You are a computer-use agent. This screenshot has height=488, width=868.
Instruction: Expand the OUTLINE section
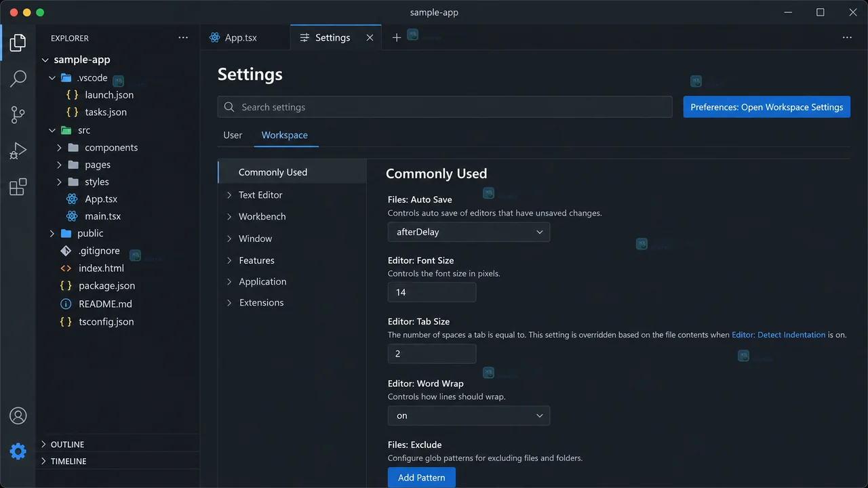44,445
